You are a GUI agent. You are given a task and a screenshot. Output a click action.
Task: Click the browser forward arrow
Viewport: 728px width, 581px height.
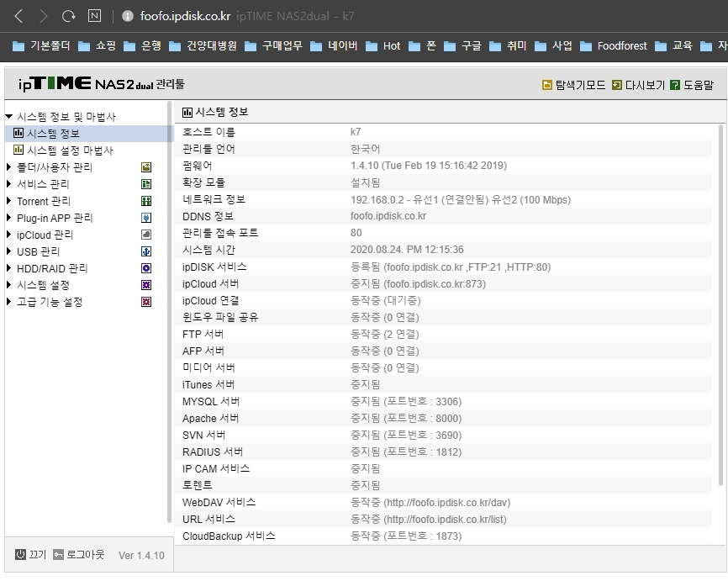(x=43, y=16)
